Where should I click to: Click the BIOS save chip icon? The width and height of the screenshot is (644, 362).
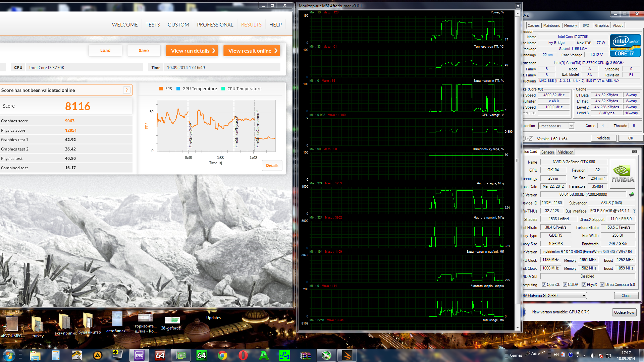[x=632, y=194]
